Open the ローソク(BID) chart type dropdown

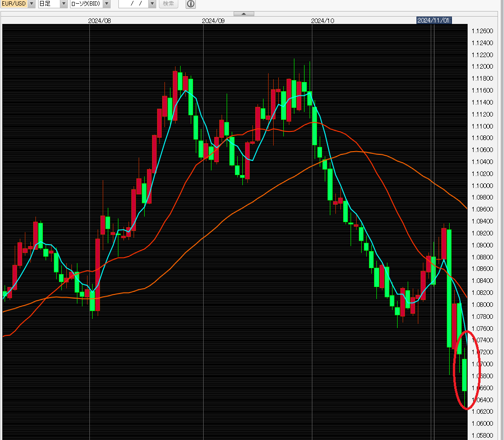point(106,4)
